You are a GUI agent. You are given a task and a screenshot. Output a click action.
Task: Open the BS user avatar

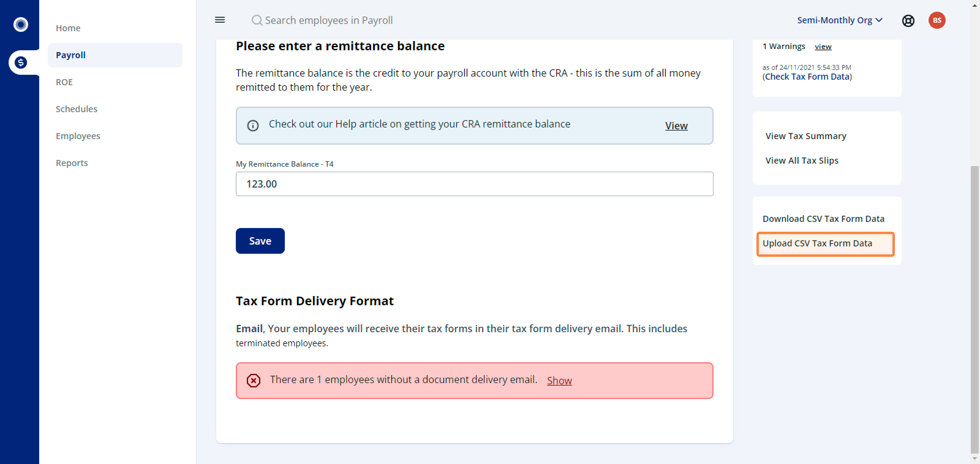[937, 20]
